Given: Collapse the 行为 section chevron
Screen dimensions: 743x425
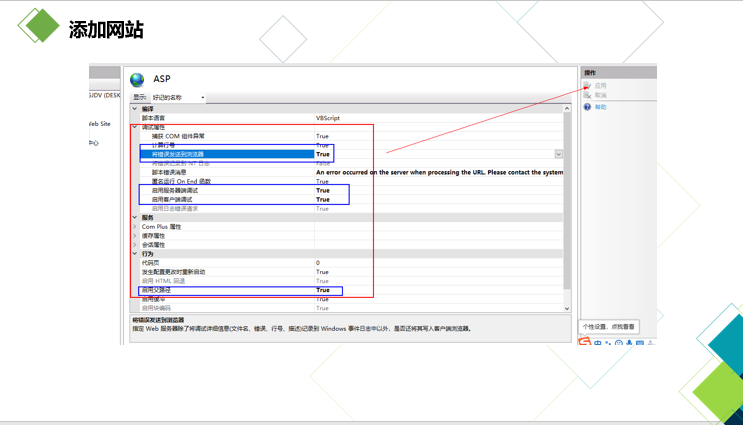Looking at the screenshot, I should click(135, 253).
